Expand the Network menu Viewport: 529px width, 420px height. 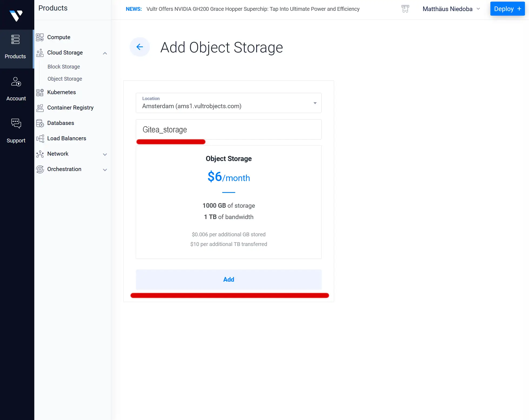point(105,154)
